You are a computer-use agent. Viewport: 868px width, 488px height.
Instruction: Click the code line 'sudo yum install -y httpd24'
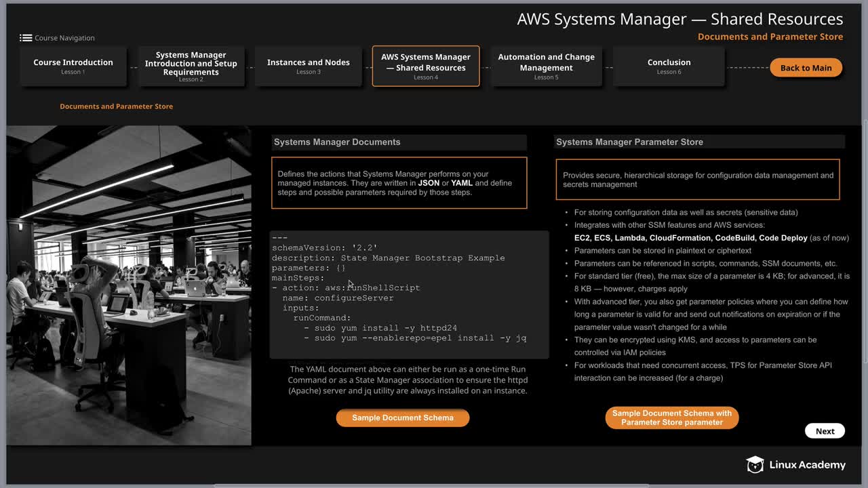(380, 328)
